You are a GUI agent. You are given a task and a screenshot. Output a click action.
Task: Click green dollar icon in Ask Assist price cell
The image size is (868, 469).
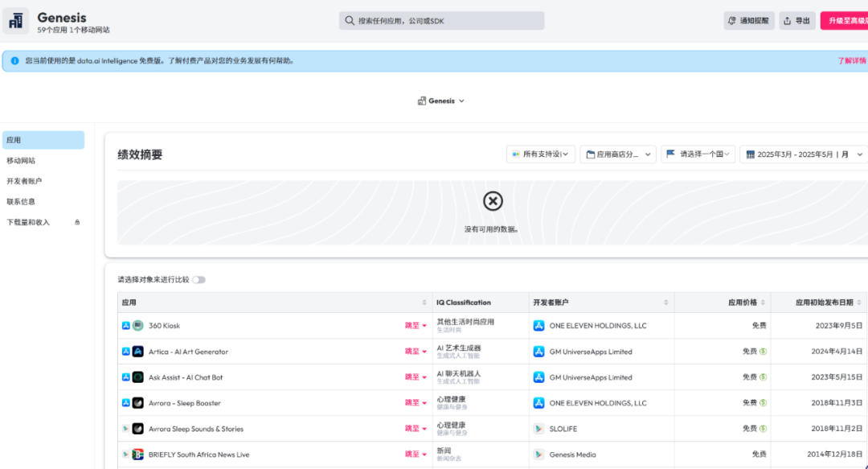click(x=763, y=377)
